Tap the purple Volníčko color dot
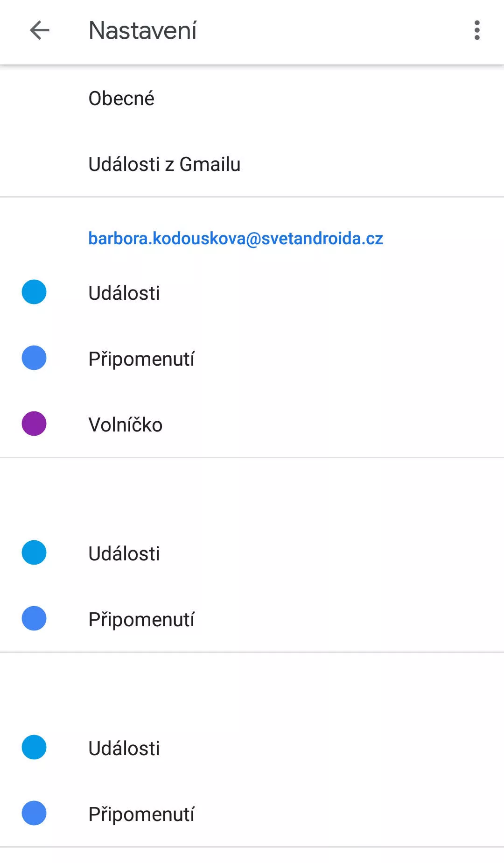 click(x=34, y=424)
